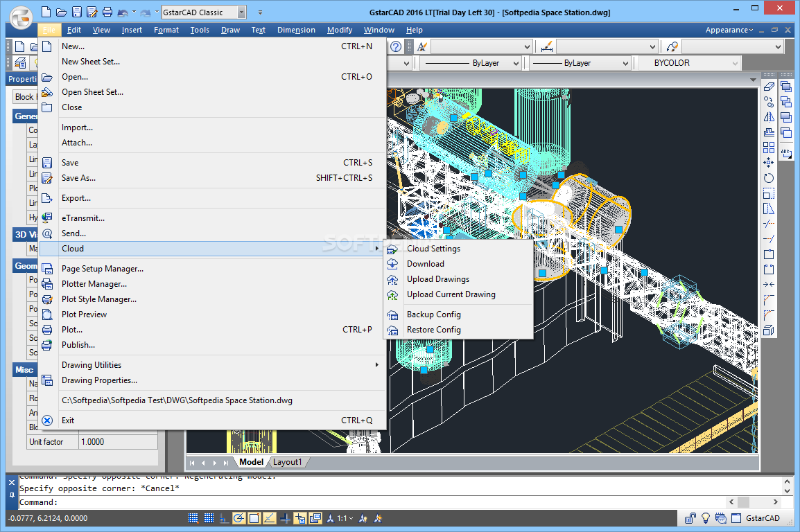This screenshot has width=800, height=532.
Task: Click Bring to Front draw order icon
Action: (x=786, y=87)
